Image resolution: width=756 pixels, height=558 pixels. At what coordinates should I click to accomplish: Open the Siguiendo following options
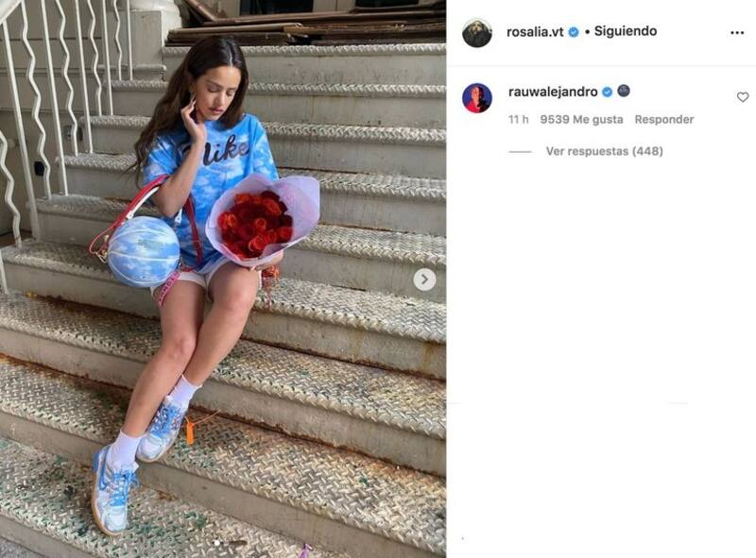pos(626,31)
